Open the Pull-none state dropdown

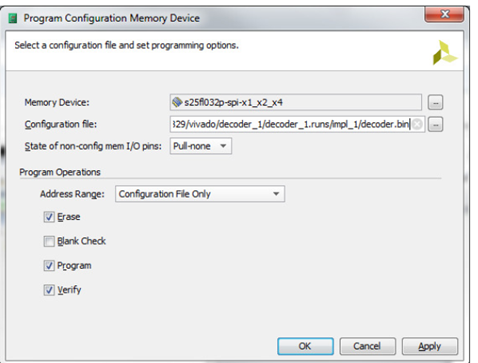click(201, 146)
